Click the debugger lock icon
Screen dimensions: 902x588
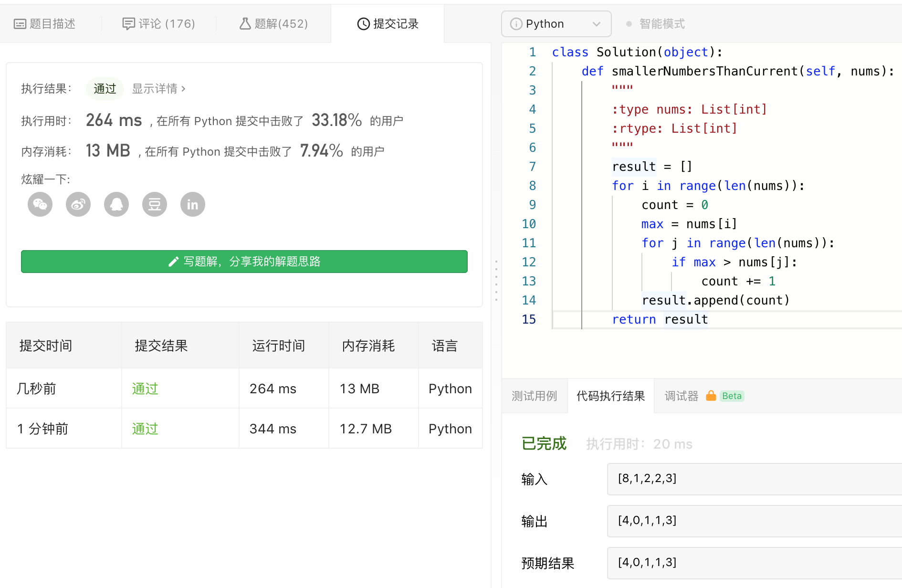[711, 396]
